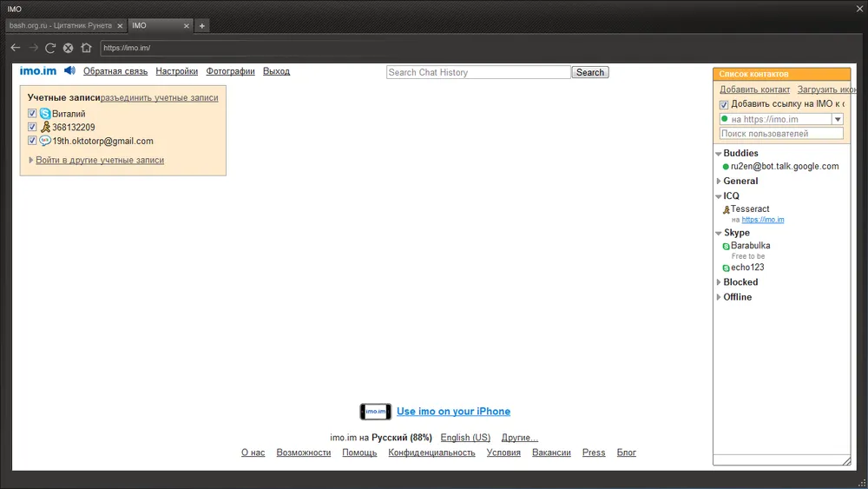Click Добавить контакт link

pyautogui.click(x=754, y=89)
